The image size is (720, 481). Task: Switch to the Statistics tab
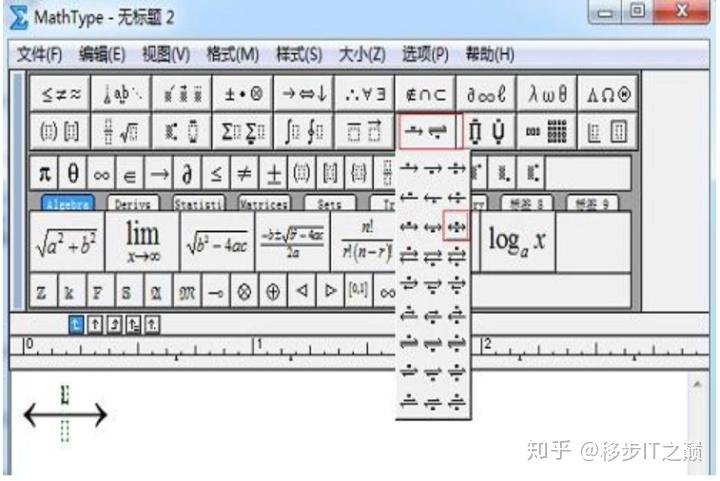pyautogui.click(x=199, y=203)
